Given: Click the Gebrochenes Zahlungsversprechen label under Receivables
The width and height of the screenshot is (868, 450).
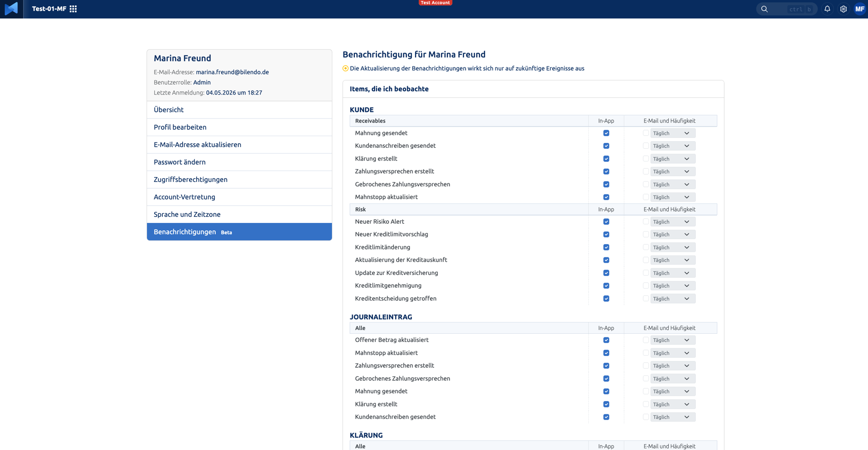Looking at the screenshot, I should point(402,185).
